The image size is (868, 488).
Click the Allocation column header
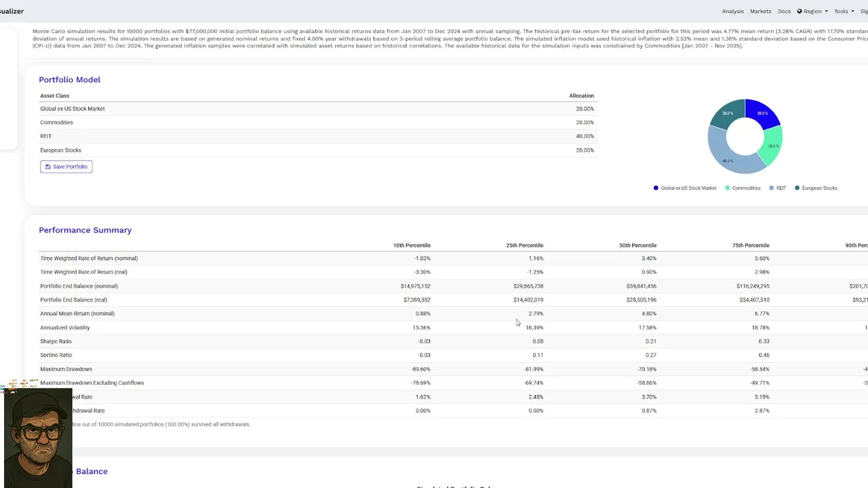(x=581, y=96)
